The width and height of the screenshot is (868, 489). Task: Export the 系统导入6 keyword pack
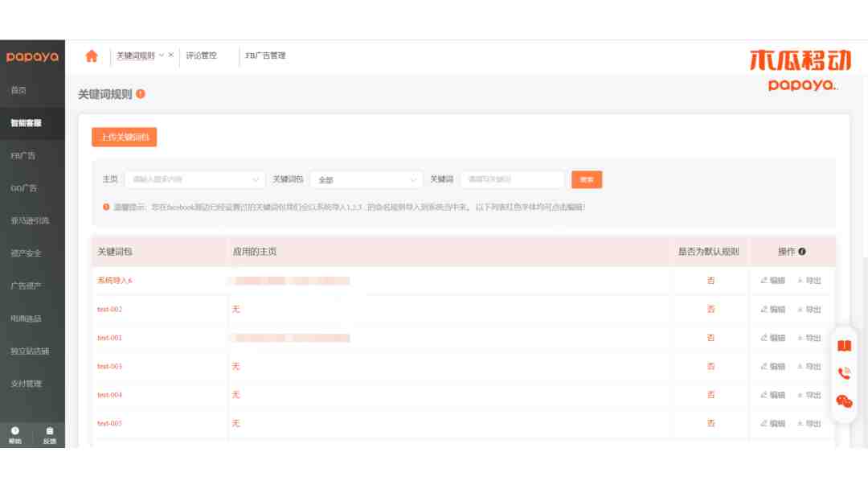click(809, 281)
